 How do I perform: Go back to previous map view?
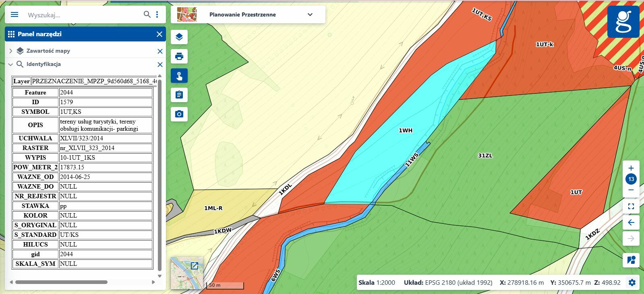(x=631, y=222)
